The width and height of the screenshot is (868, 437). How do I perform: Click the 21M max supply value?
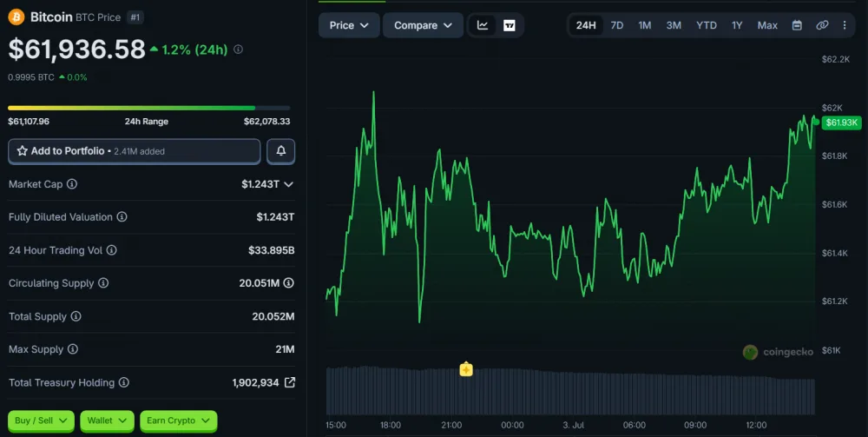coord(286,349)
